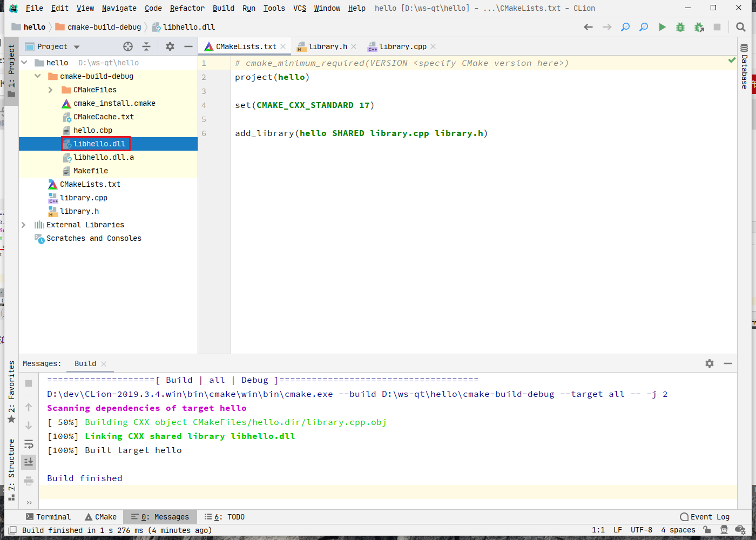Open the Terminal tool window
The height and width of the screenshot is (540, 756).
[x=48, y=517]
